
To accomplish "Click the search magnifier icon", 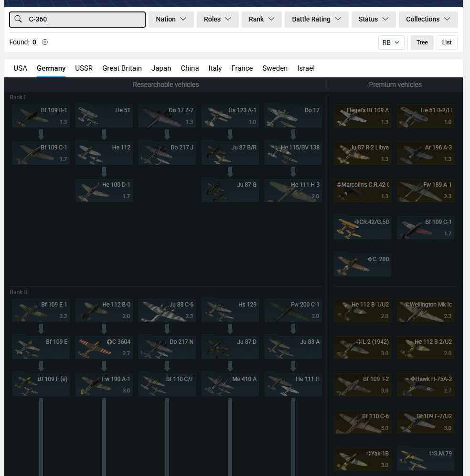I will click(x=18, y=20).
